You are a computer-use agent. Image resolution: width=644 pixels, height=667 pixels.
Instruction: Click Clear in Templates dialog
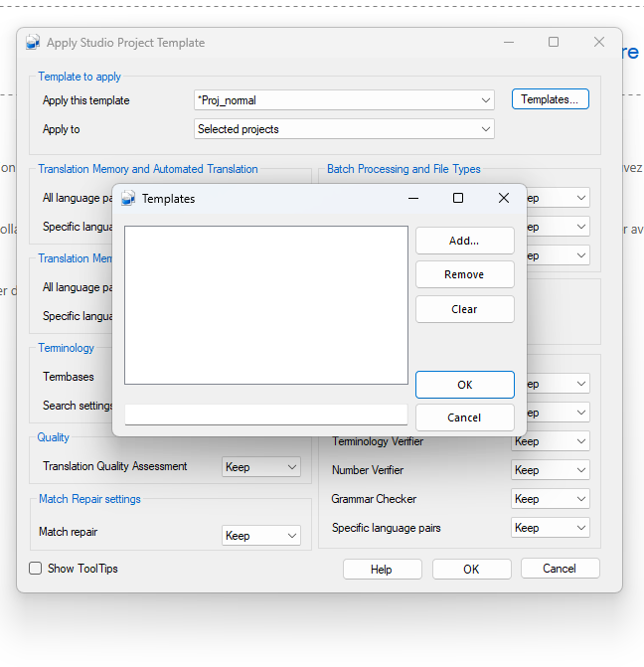(x=464, y=309)
